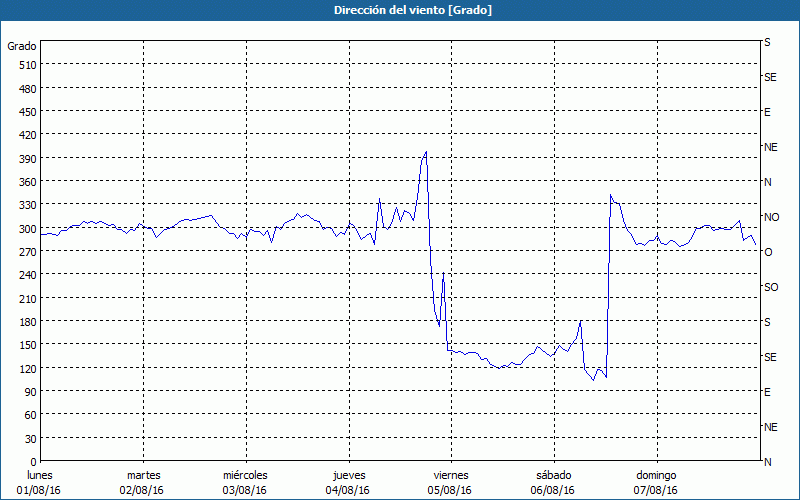
Task: Click the Grado label on the vertical axis
Action: coord(22,46)
